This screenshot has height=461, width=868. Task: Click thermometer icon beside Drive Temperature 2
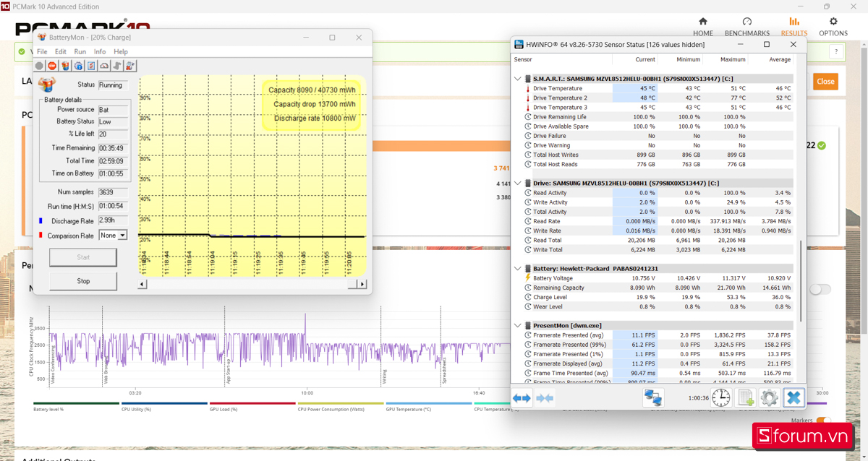click(527, 98)
